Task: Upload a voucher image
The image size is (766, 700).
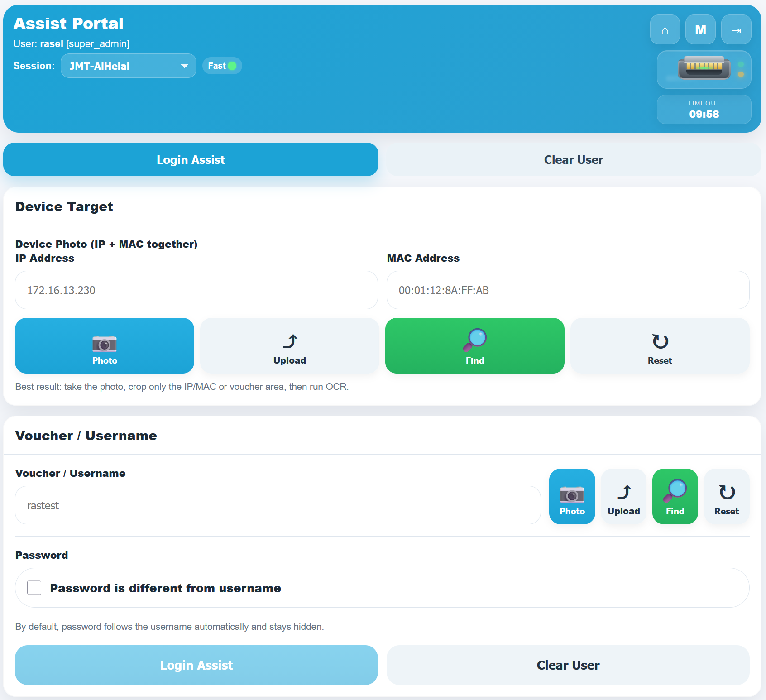Action: (x=624, y=496)
